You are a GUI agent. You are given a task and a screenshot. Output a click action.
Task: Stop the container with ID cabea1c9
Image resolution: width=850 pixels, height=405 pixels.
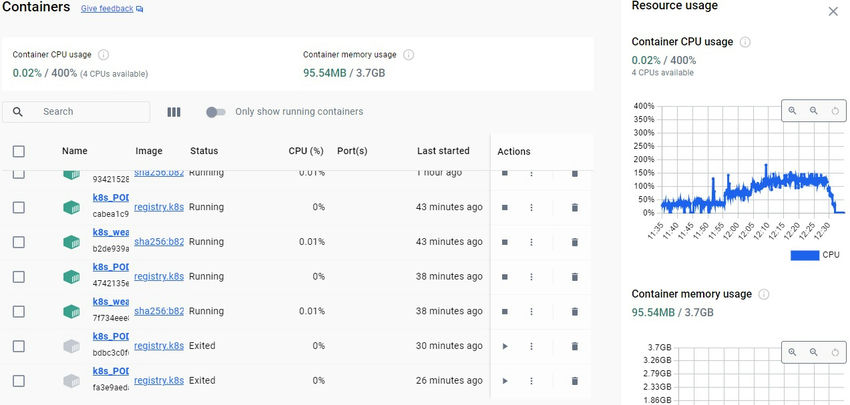(x=505, y=208)
